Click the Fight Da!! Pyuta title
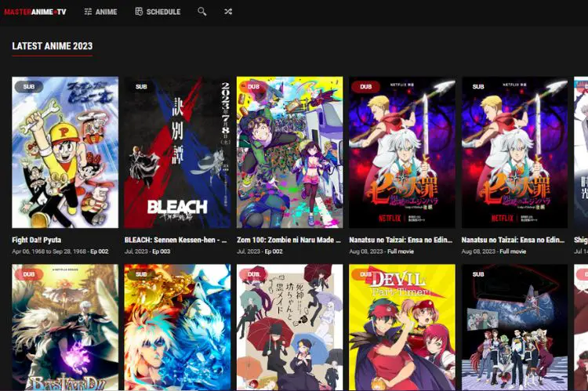Image resolution: width=588 pixels, height=391 pixels. point(36,240)
